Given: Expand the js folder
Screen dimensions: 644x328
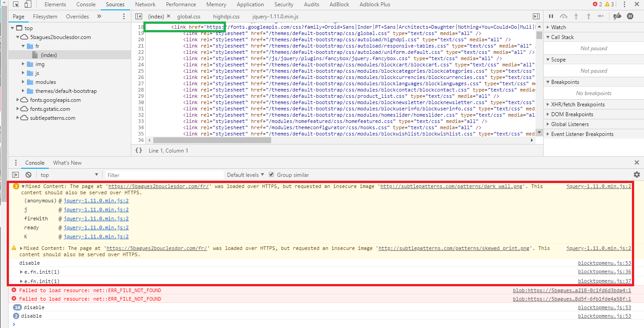Looking at the screenshot, I should click(23, 73).
